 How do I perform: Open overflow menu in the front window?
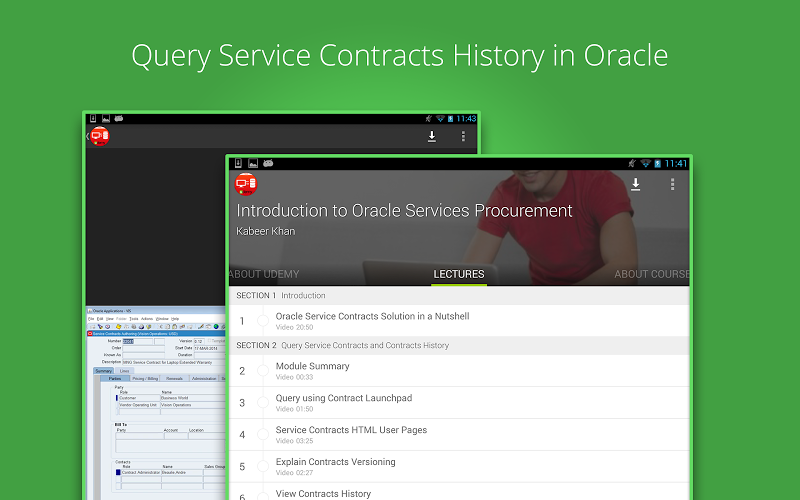672,184
